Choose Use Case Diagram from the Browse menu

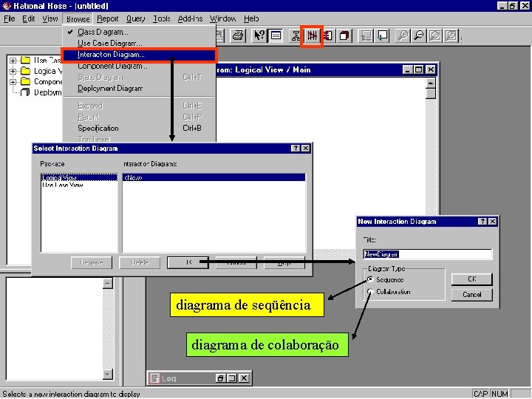tap(139, 43)
